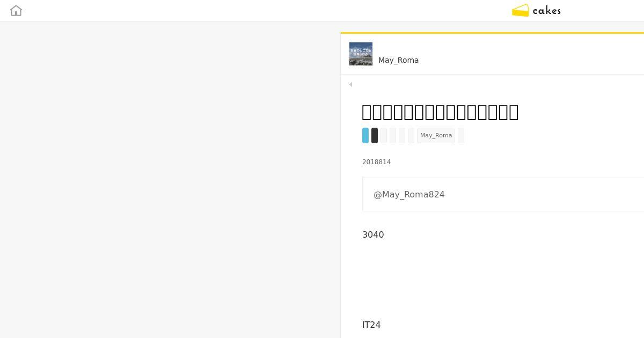Click gray tag chip just before May_Roma tag

point(411,135)
